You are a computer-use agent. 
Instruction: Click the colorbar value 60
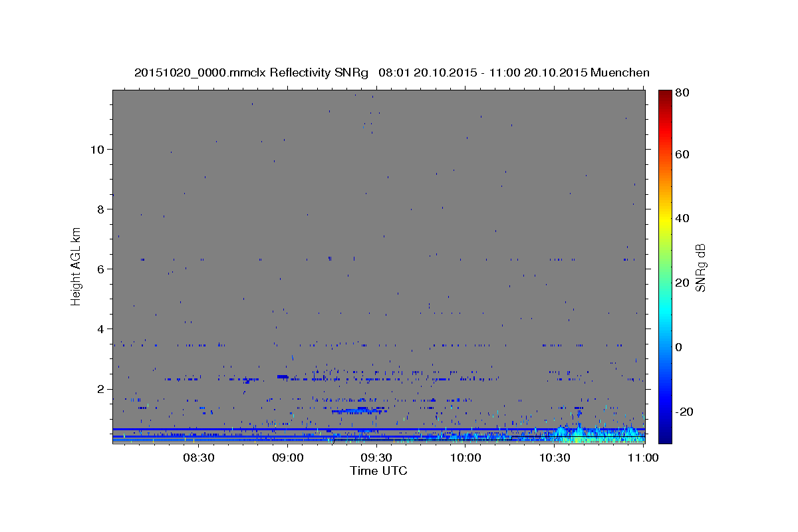click(682, 154)
